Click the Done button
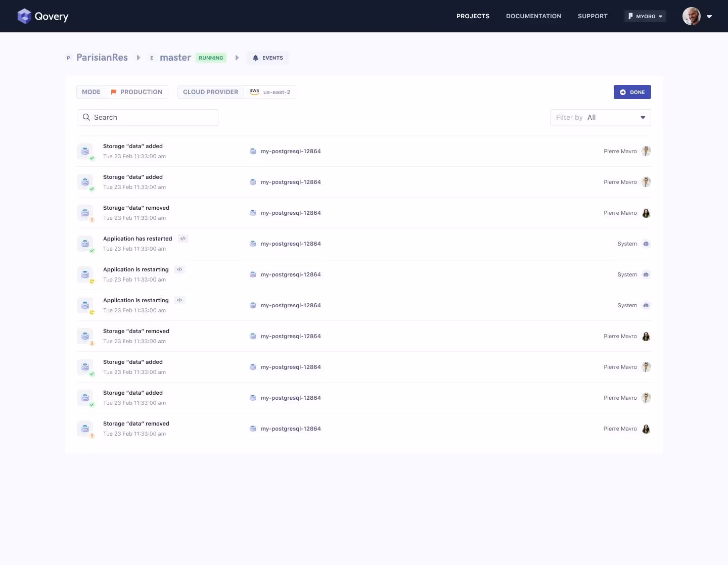Image resolution: width=728 pixels, height=565 pixels. (632, 92)
